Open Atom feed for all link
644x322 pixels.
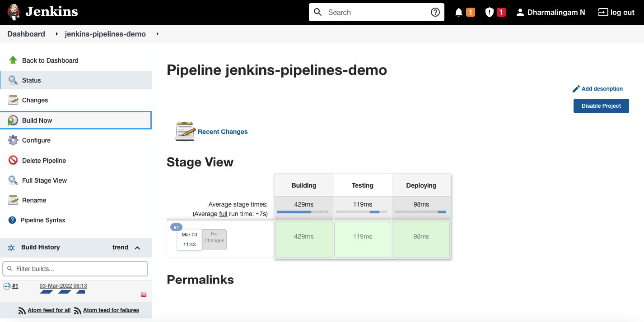(49, 310)
